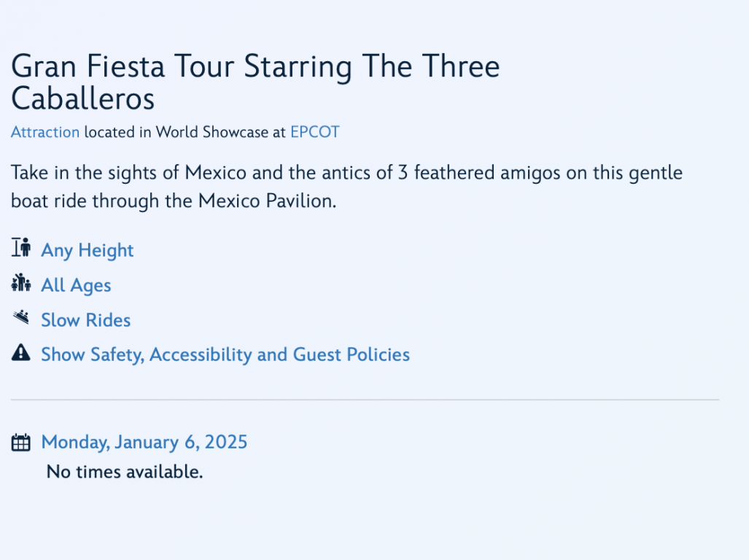
Task: Click the horizontal divider above the date
Action: [x=365, y=400]
